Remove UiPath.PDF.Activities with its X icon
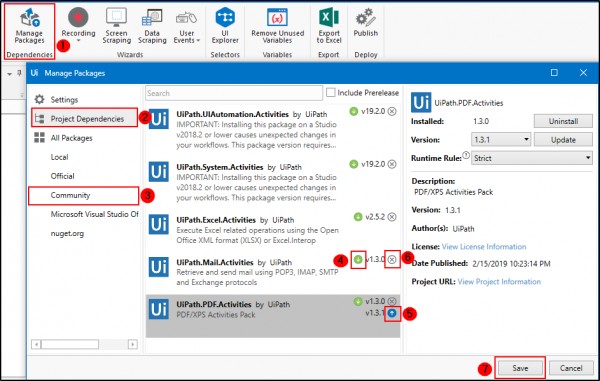Viewport: 600px width, 381px height. coord(392,301)
